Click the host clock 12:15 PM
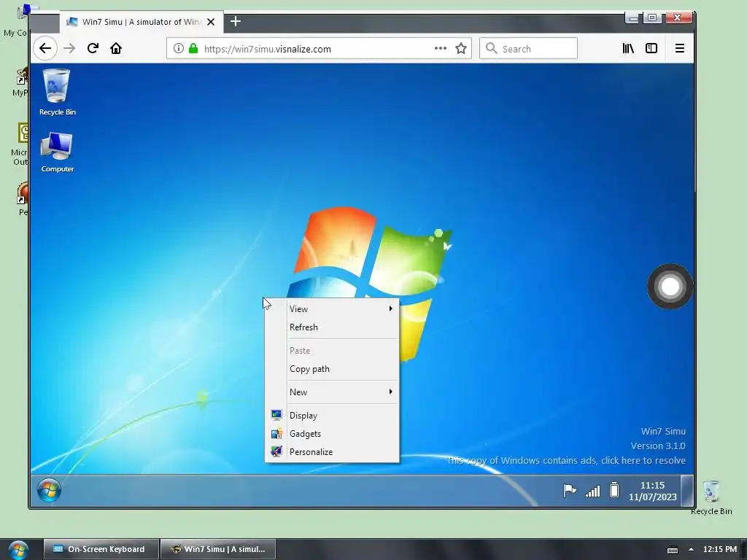The image size is (747, 560). 719,549
